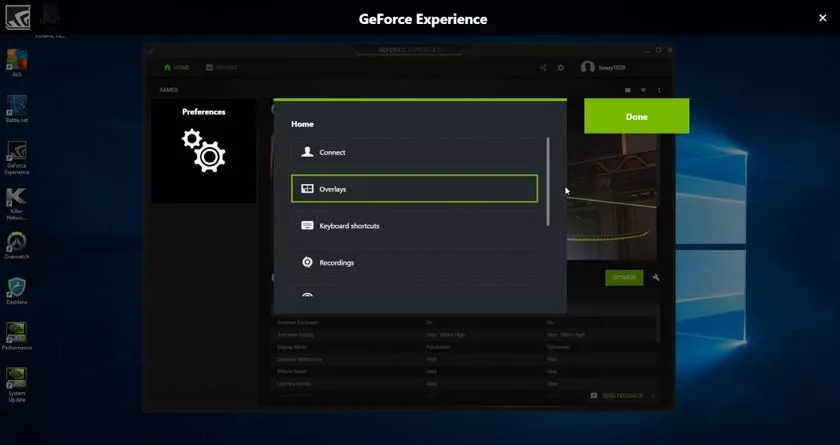
Task: Click the Recordings circle icon
Action: click(x=307, y=262)
